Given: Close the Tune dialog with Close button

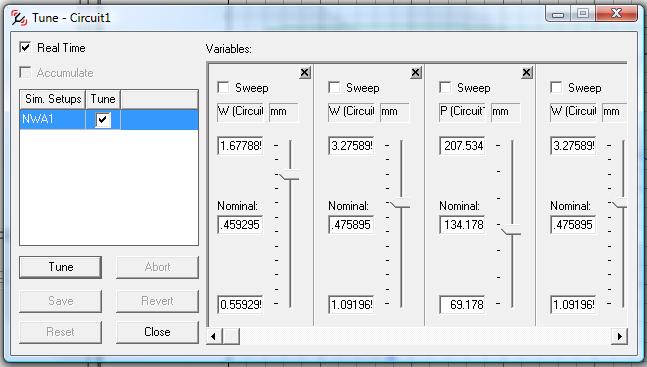Looking at the screenshot, I should click(157, 332).
